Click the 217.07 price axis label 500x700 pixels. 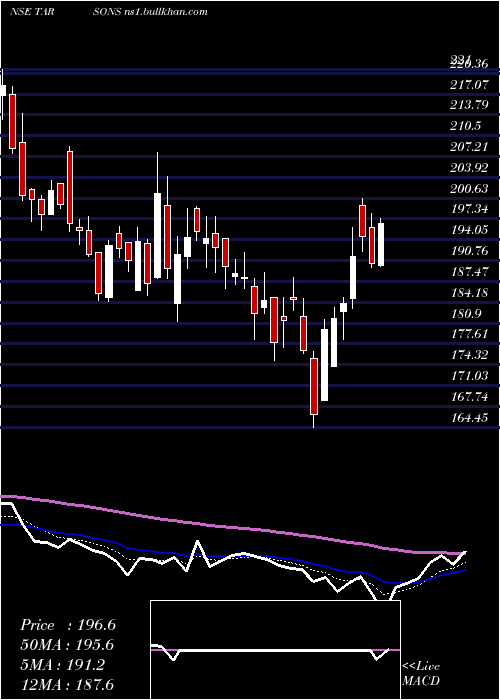[x=469, y=83]
